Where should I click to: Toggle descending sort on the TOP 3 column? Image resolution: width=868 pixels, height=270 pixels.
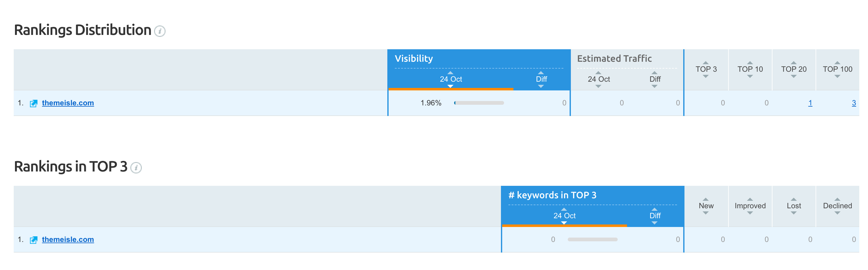(706, 76)
